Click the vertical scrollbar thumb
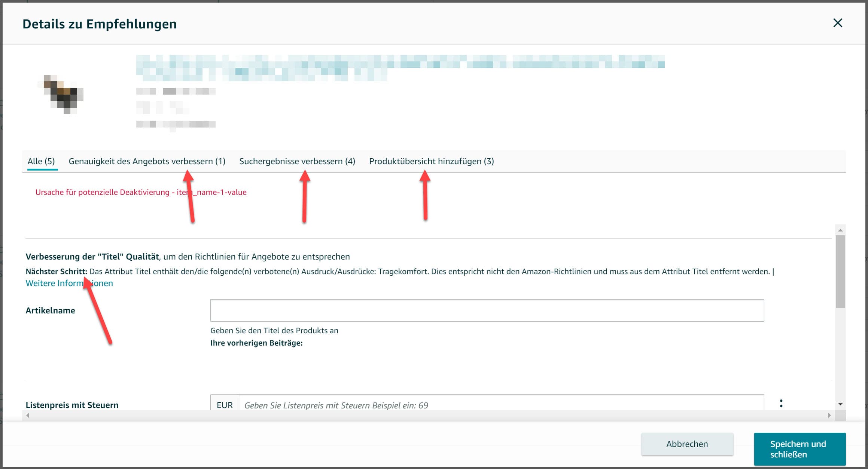 coord(840,272)
